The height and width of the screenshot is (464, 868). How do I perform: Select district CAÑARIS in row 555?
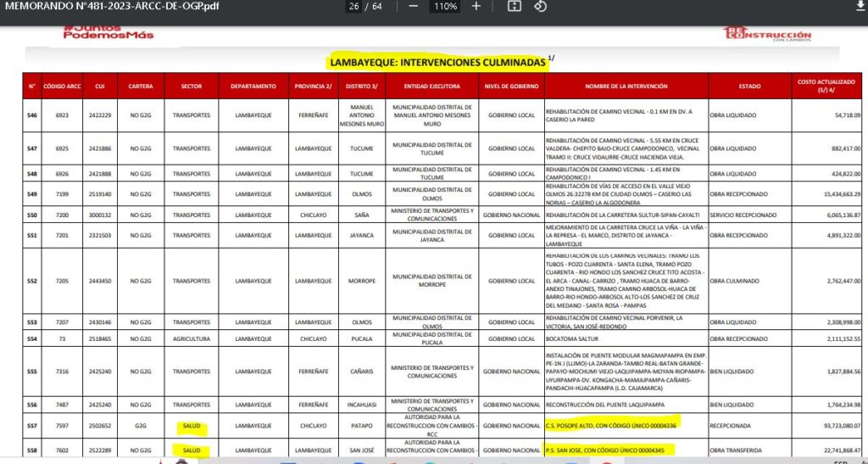click(x=362, y=372)
